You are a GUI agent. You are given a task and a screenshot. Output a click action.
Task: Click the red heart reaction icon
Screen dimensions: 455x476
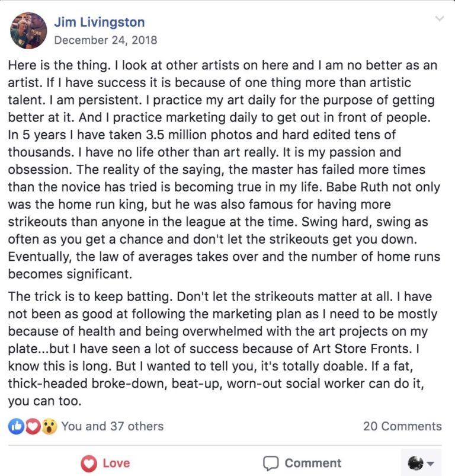point(33,426)
